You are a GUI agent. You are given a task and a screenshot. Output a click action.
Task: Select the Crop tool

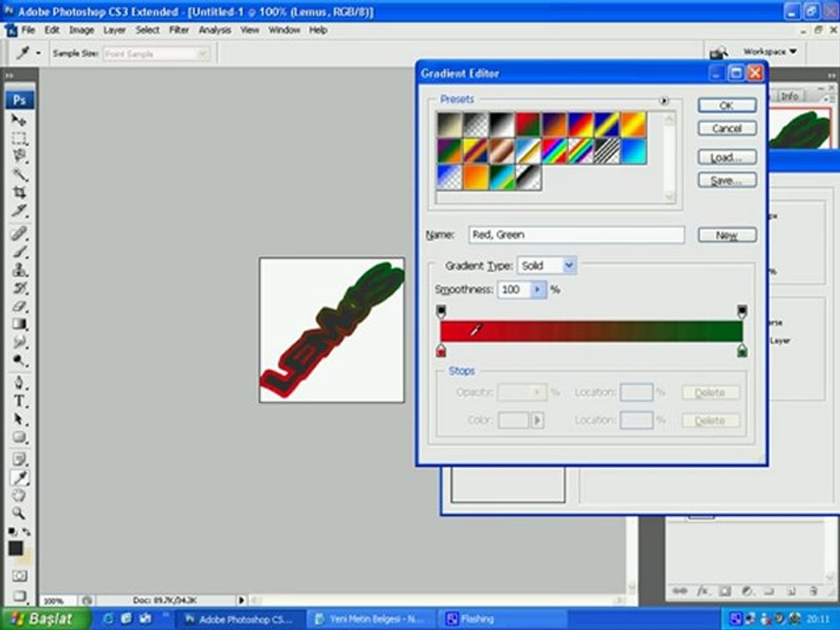[x=19, y=192]
